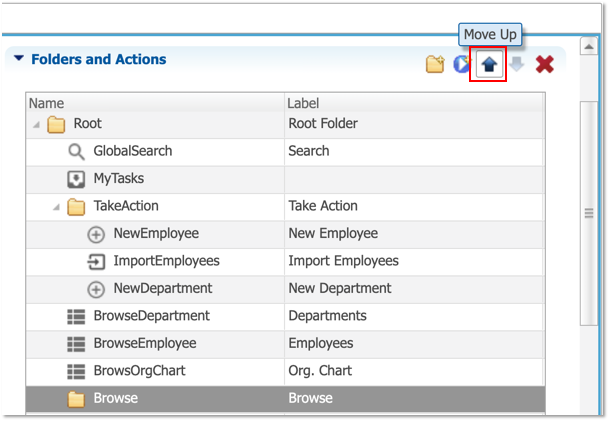
Task: Click the Move Up arrow icon
Action: tap(489, 64)
